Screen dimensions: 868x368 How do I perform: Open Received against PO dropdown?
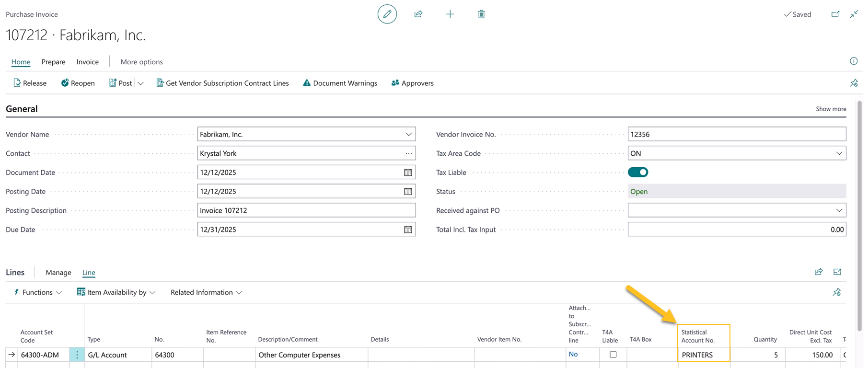tap(839, 210)
